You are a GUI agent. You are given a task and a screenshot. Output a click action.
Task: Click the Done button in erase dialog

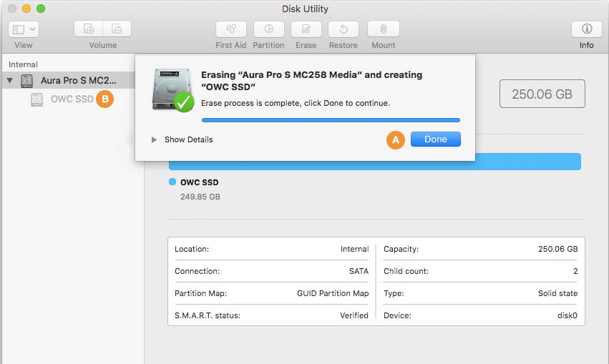point(435,139)
